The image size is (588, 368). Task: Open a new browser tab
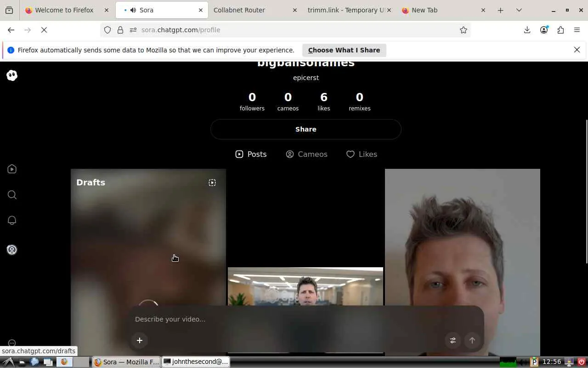[501, 10]
